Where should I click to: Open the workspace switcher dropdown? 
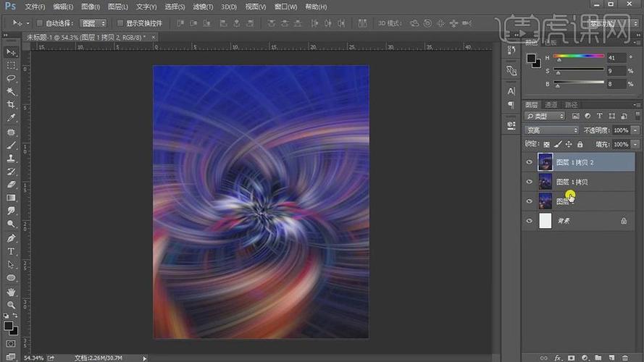(612, 24)
